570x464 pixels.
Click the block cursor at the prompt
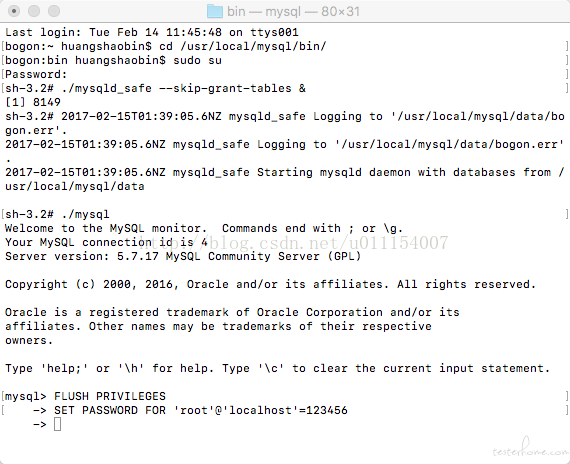click(57, 424)
